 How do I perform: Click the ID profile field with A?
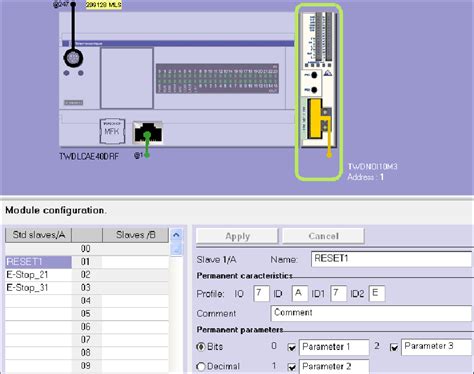click(300, 294)
